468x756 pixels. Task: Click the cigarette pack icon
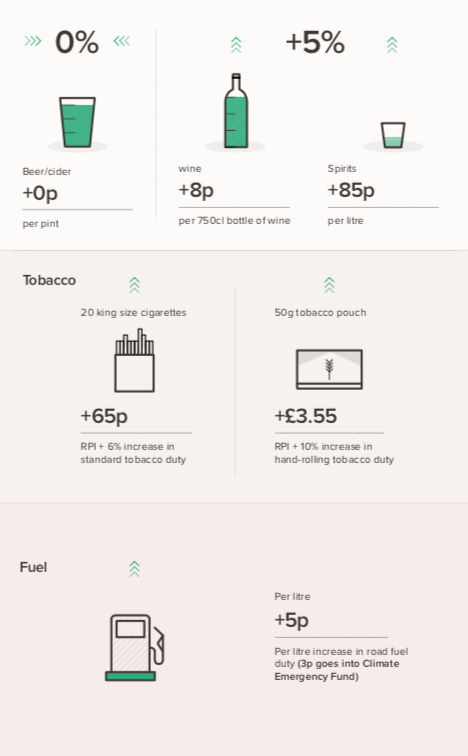[x=134, y=360]
